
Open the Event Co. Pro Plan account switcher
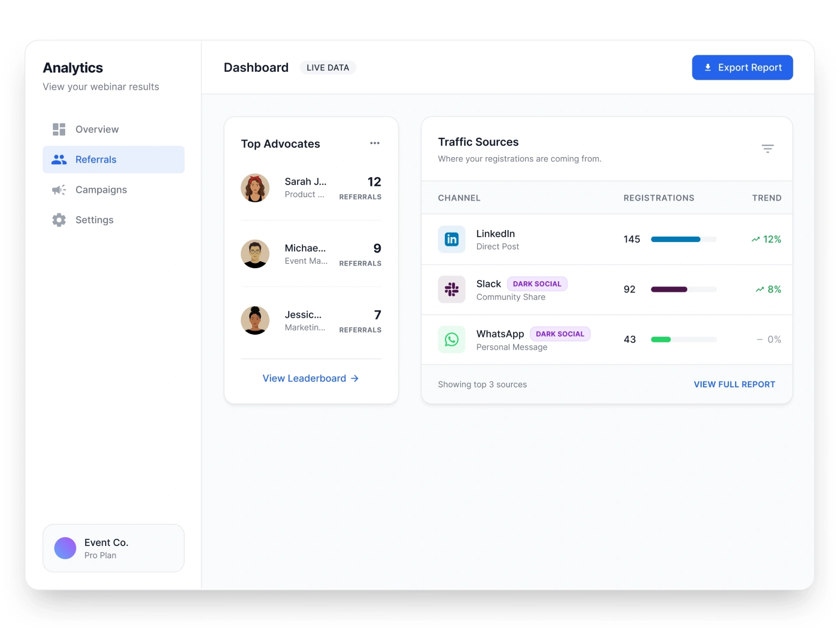(x=113, y=548)
